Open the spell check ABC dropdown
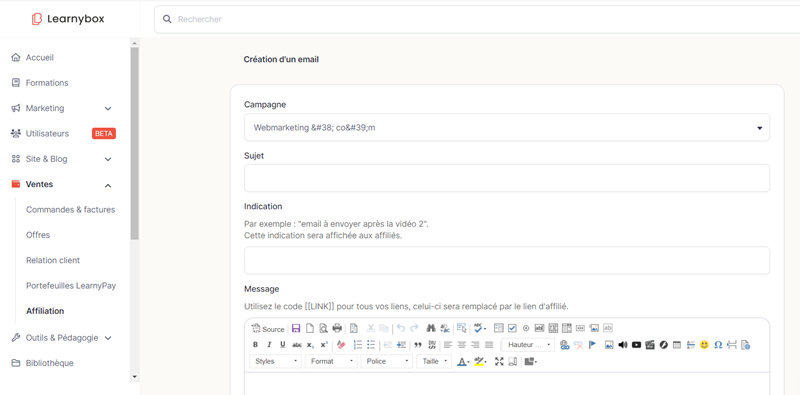 [480, 328]
